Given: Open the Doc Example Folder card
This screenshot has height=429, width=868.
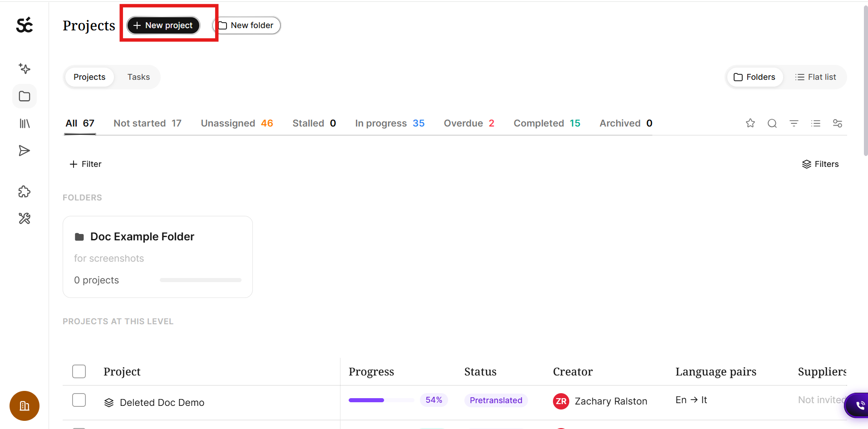Looking at the screenshot, I should pos(158,257).
